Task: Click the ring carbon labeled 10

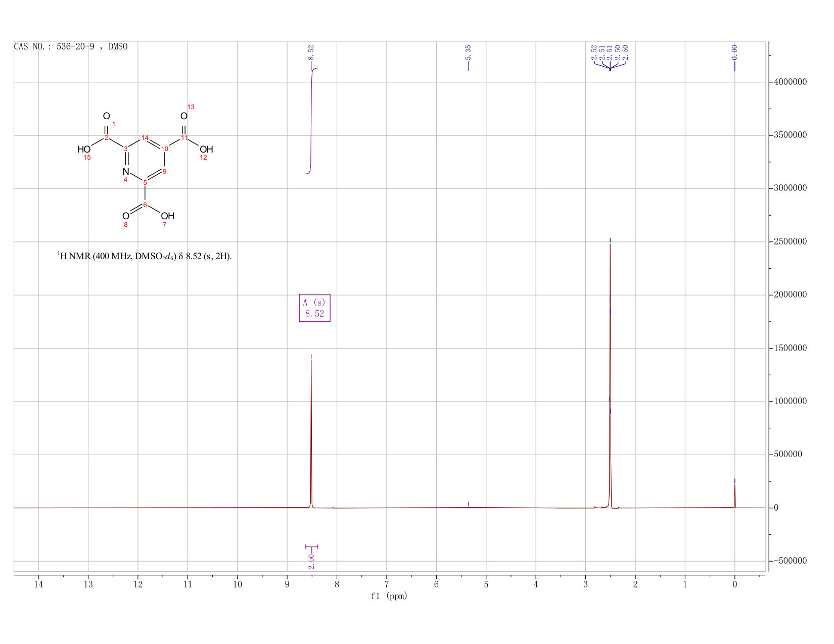Action: [164, 148]
